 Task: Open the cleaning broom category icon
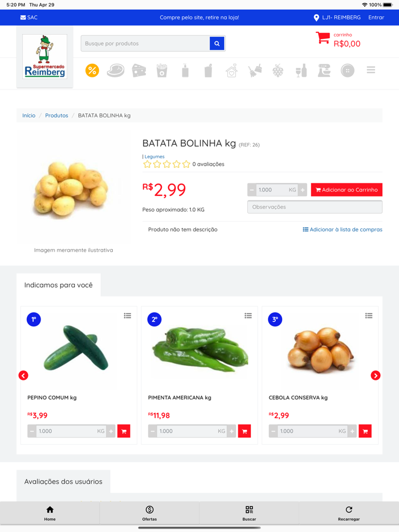[x=255, y=71]
